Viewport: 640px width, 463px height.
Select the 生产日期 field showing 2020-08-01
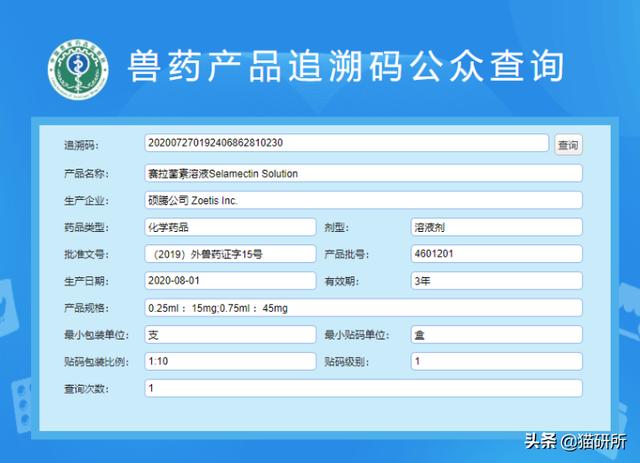coord(230,281)
